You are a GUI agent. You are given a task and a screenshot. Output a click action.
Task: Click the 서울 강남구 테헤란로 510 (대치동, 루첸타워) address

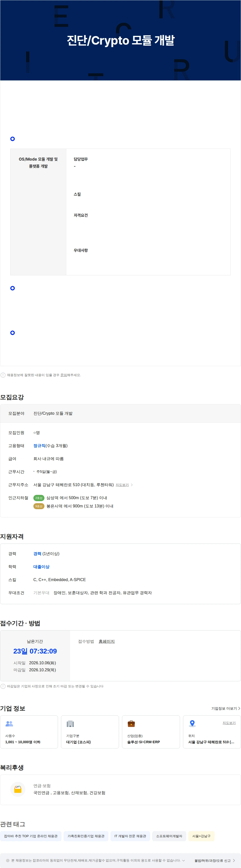coord(74,485)
